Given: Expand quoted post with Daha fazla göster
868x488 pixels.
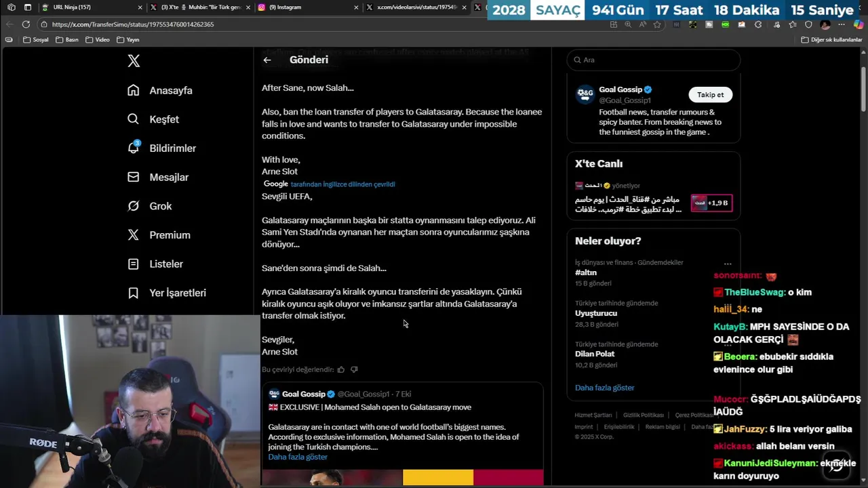Looking at the screenshot, I should 298,457.
